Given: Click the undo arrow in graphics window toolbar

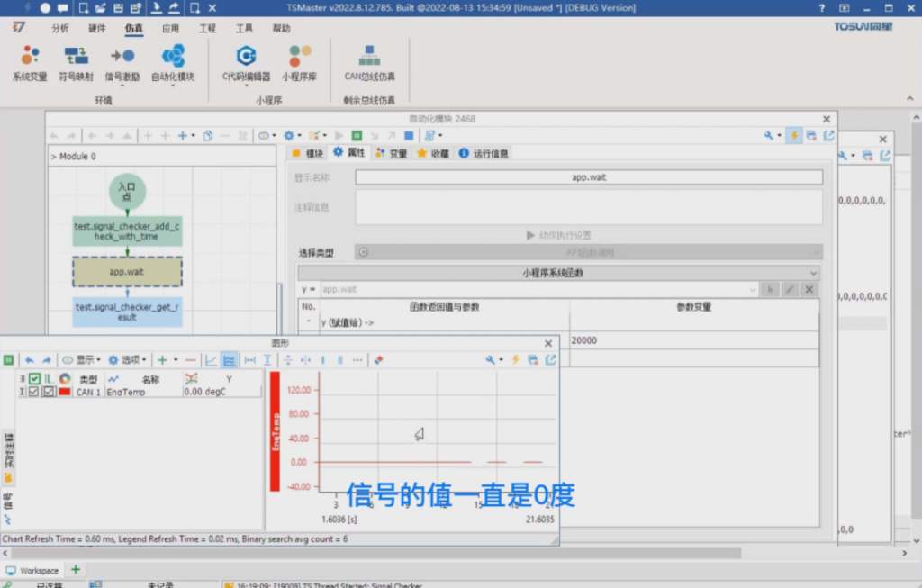Looking at the screenshot, I should 29,360.
